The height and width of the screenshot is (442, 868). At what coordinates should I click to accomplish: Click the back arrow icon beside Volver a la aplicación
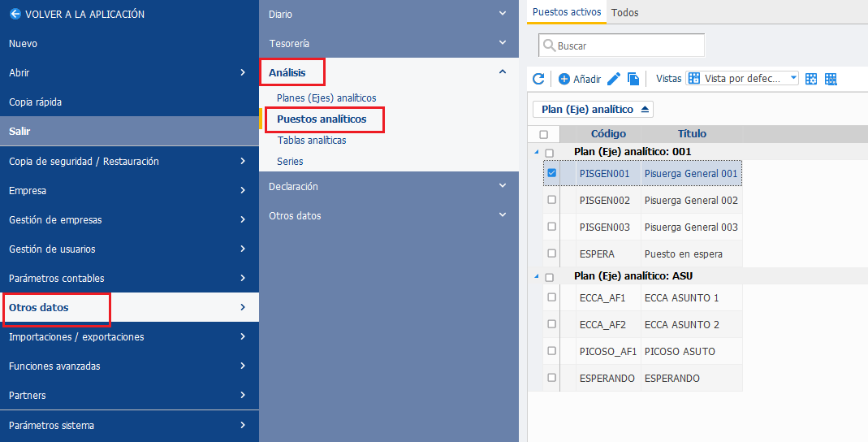tap(15, 14)
